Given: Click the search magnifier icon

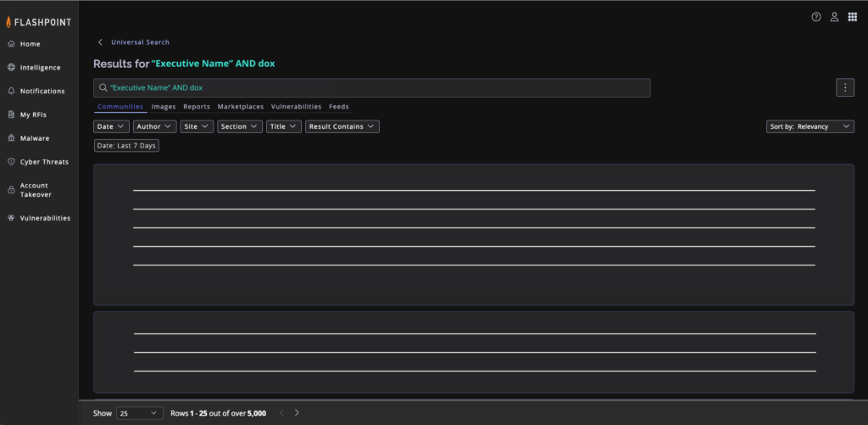Looking at the screenshot, I should [103, 87].
